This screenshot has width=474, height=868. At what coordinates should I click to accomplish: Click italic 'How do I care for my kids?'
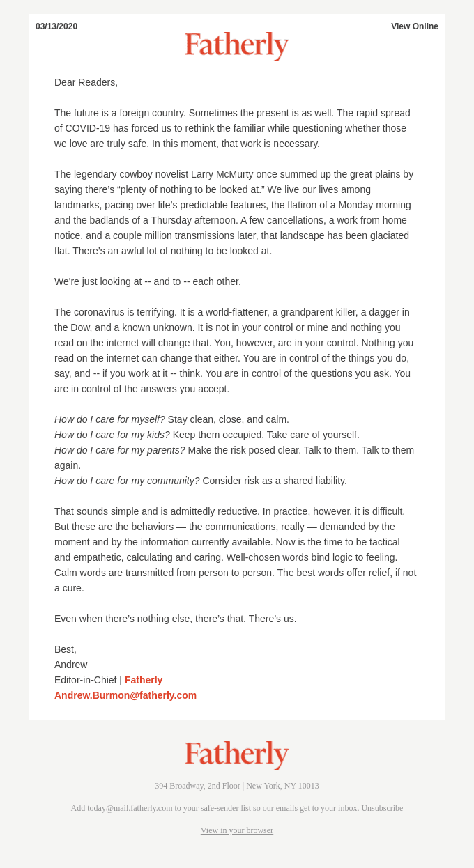[112, 435]
